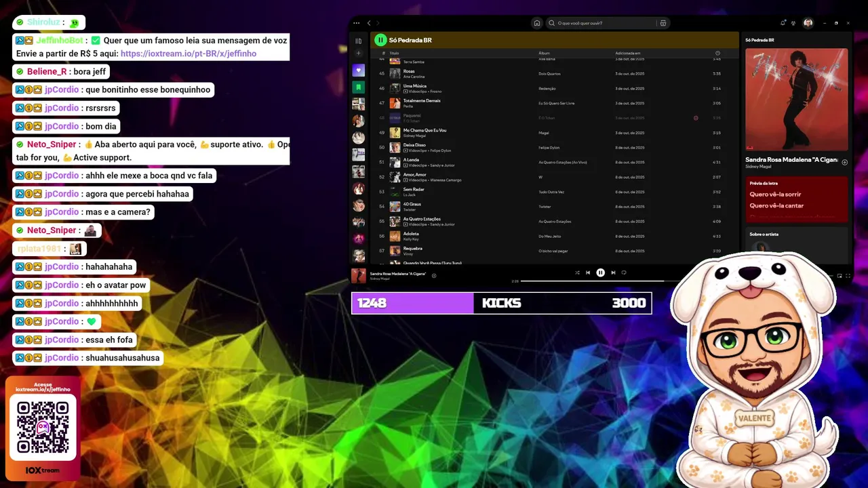Skip to the next track
Screen dimensions: 868x488
[x=613, y=272]
